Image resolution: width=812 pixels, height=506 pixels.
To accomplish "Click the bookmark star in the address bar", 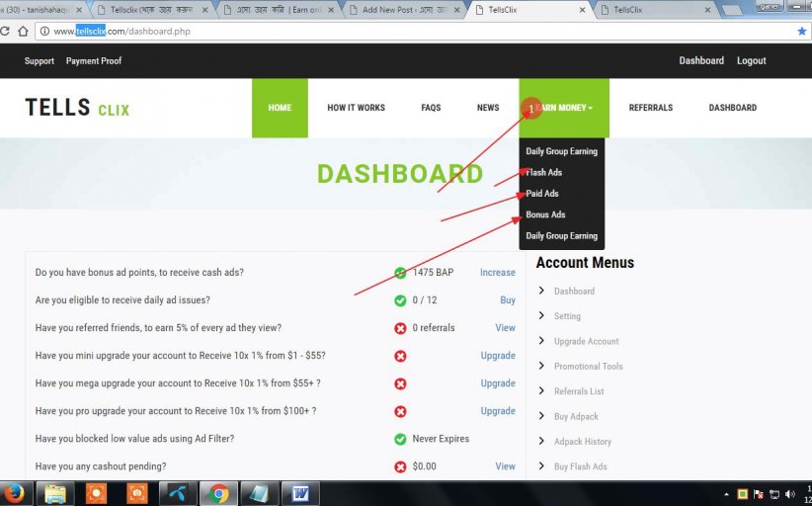I will (801, 32).
